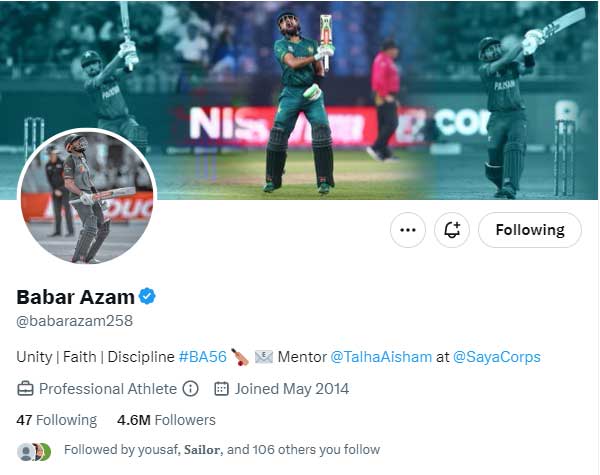
Task: Enlarge the round profile picture
Action: tap(87, 196)
